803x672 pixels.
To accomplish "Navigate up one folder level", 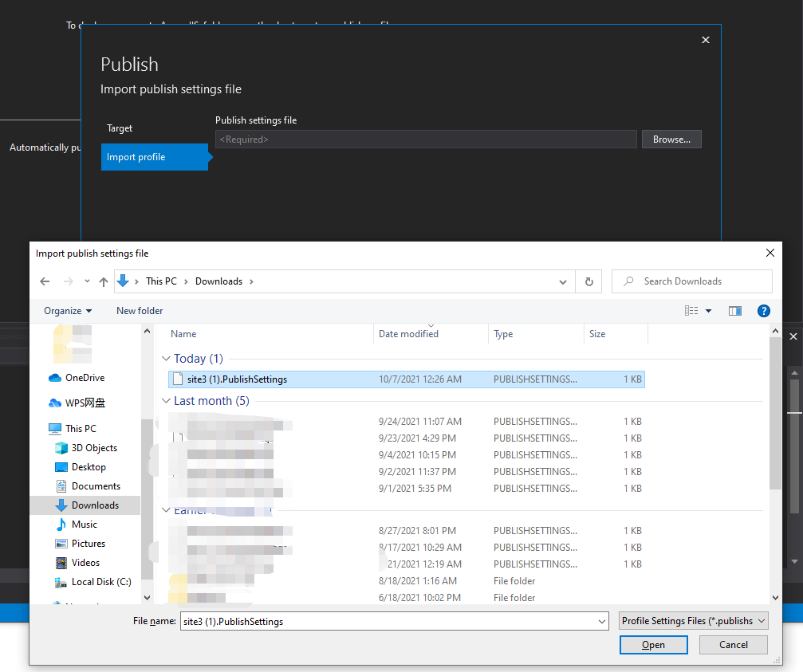I will point(103,281).
